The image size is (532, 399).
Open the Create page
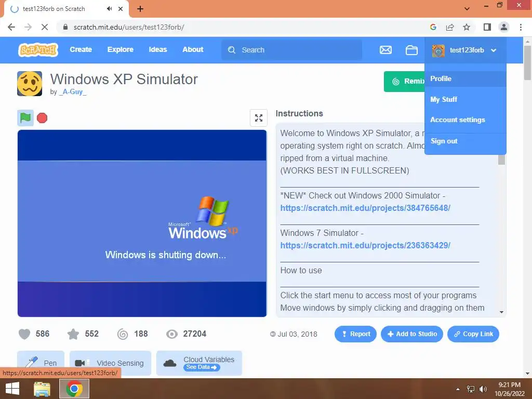point(81,49)
